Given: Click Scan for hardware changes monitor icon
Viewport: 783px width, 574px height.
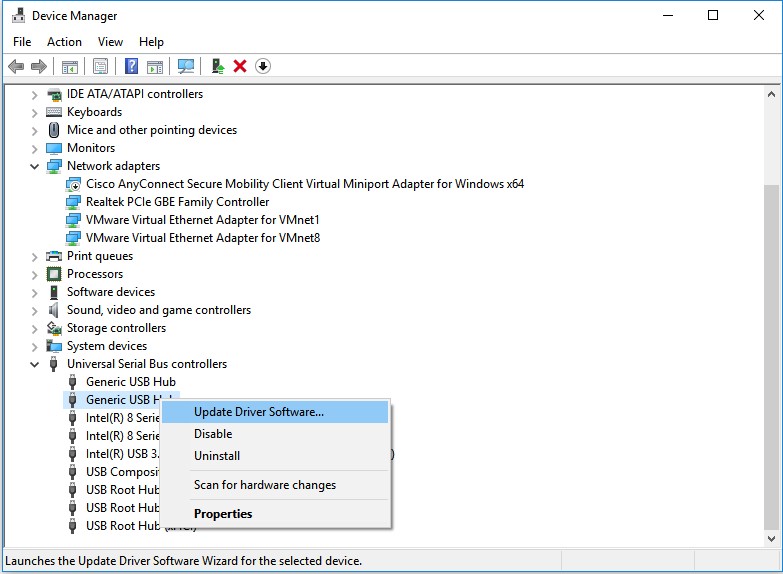Looking at the screenshot, I should pyautogui.click(x=186, y=66).
